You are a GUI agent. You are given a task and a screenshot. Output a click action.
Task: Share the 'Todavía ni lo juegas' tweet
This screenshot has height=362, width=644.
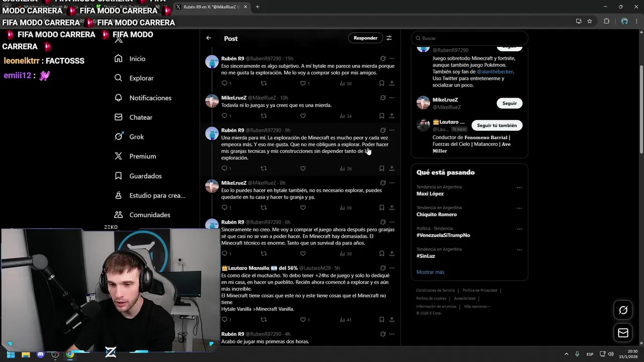391,116
